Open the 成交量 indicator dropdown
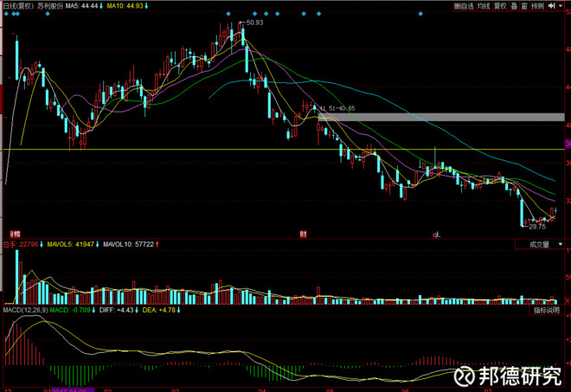 point(540,244)
